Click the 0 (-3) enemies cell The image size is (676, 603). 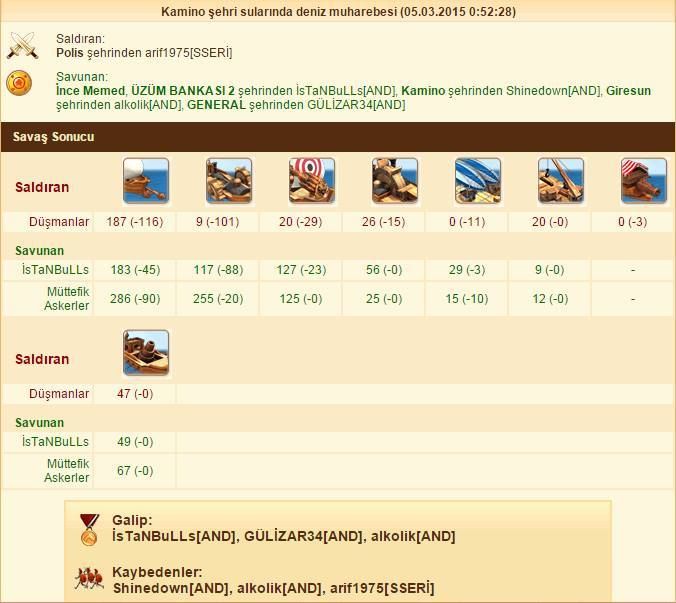(632, 222)
